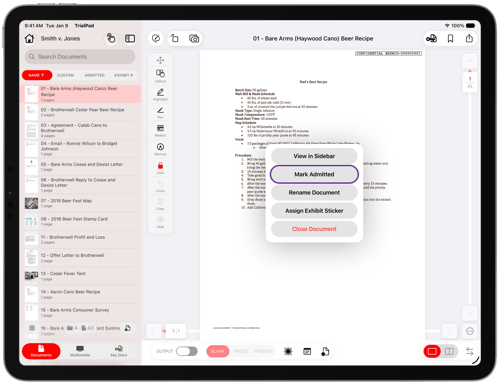Switch to single-document view

(432, 351)
